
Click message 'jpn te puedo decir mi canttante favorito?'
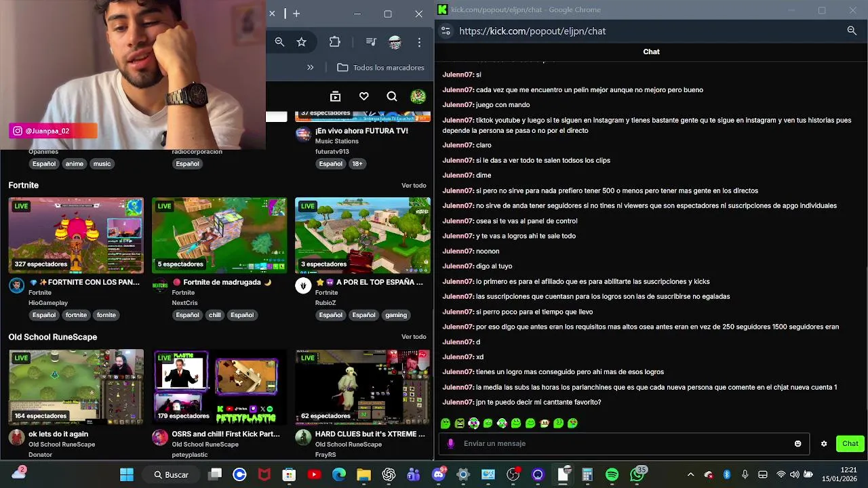(538, 402)
